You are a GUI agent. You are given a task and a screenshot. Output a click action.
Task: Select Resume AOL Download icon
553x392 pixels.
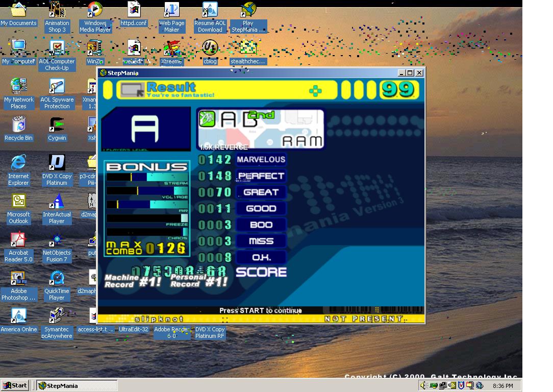(x=210, y=17)
